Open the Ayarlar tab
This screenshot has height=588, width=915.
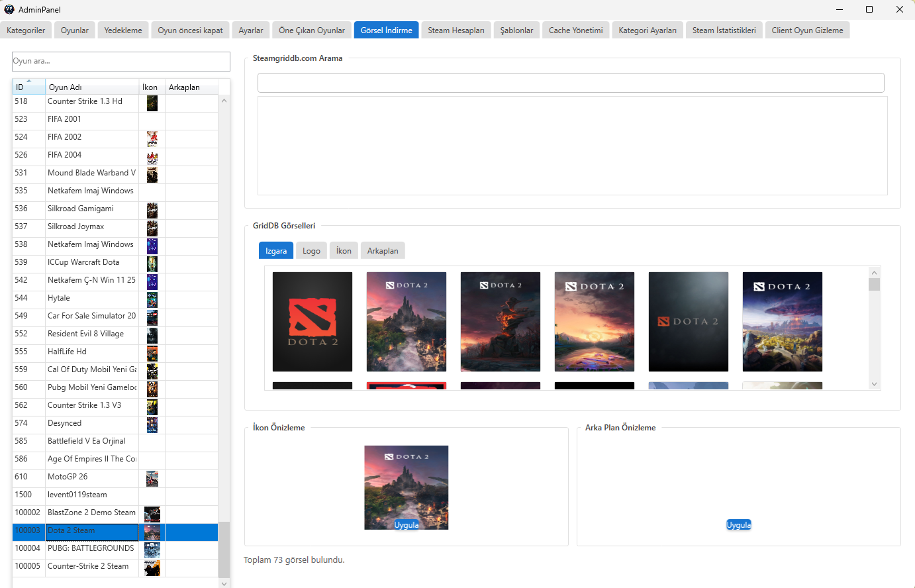click(x=251, y=30)
